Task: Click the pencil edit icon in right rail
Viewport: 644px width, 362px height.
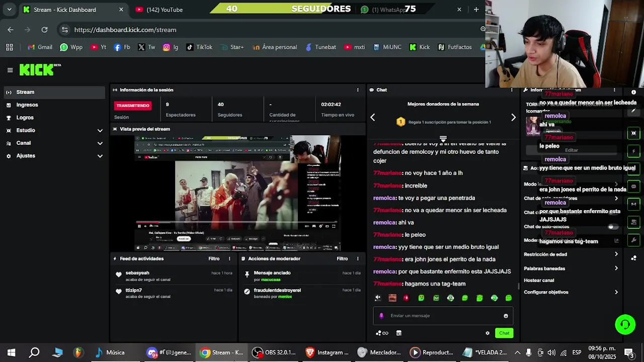Action: 634,110
